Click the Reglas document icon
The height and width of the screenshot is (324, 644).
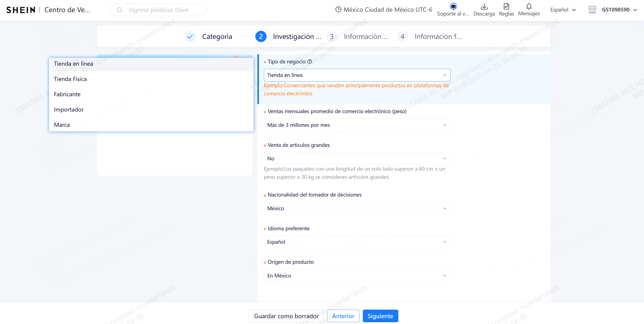tap(506, 7)
